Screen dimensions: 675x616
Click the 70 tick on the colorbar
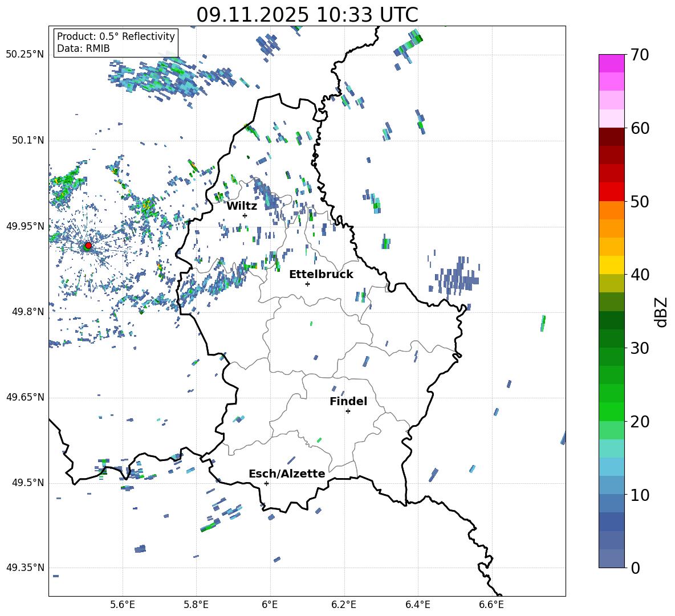coord(640,55)
